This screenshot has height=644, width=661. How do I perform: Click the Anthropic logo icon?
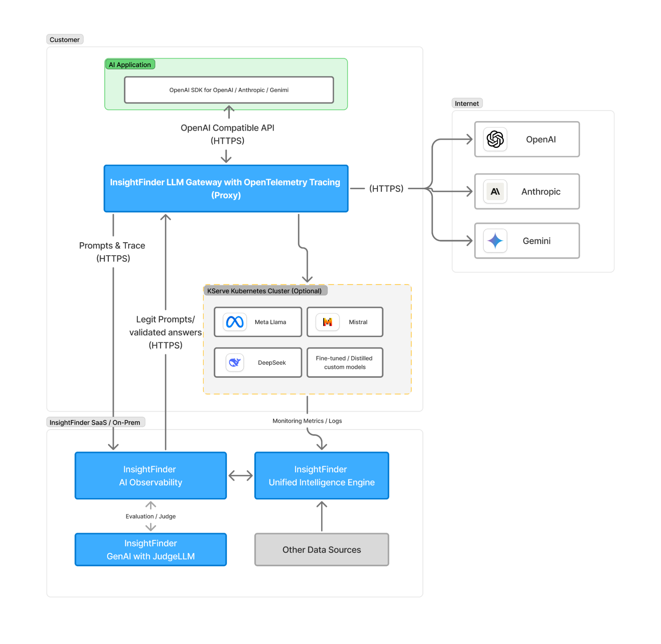(x=495, y=192)
